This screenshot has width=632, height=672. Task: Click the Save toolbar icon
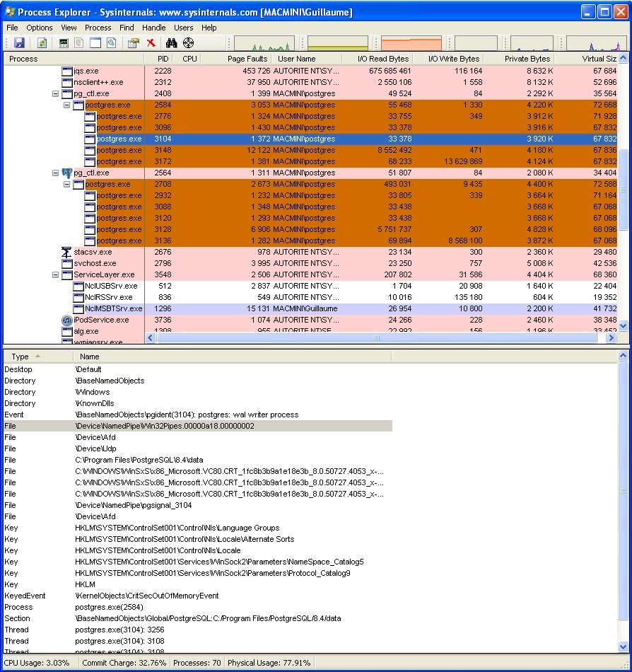coord(19,43)
